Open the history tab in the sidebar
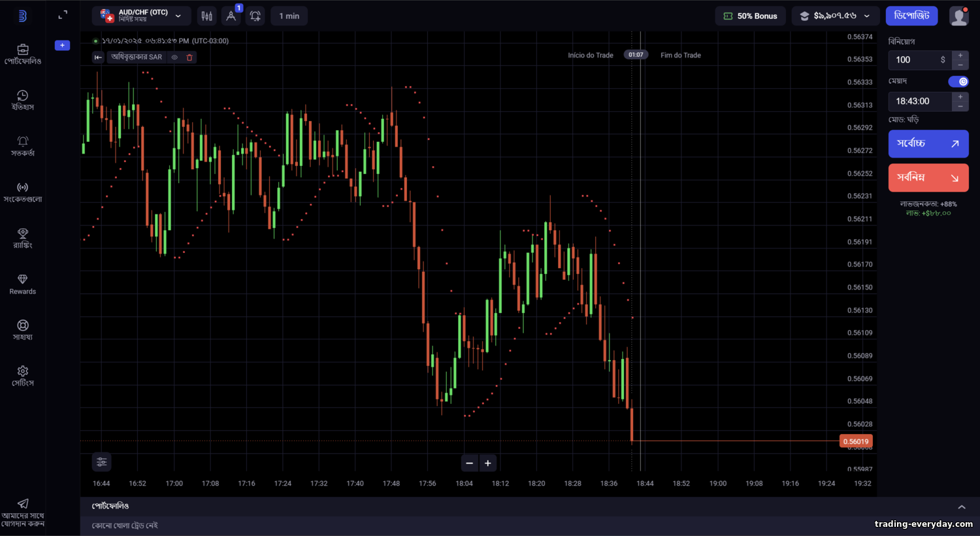Image resolution: width=980 pixels, height=536 pixels. click(x=23, y=100)
